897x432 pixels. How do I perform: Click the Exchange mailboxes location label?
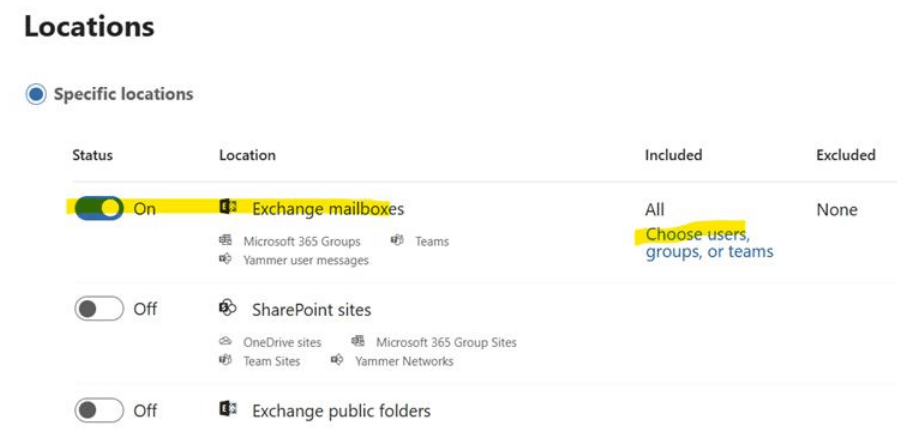[328, 209]
